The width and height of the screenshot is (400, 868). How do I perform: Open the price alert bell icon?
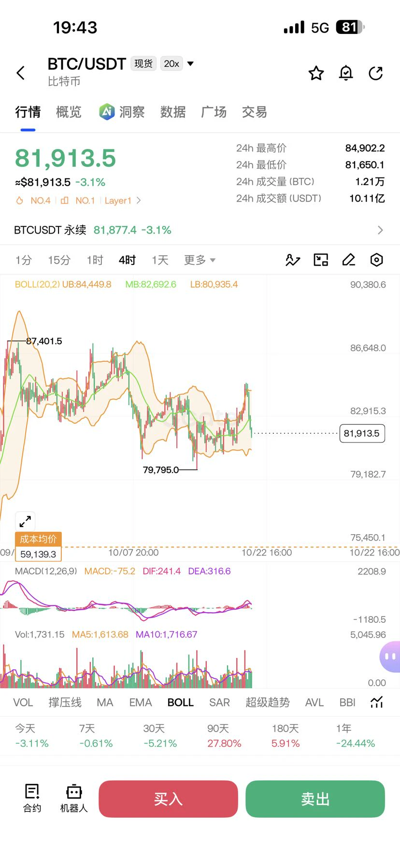coord(346,73)
